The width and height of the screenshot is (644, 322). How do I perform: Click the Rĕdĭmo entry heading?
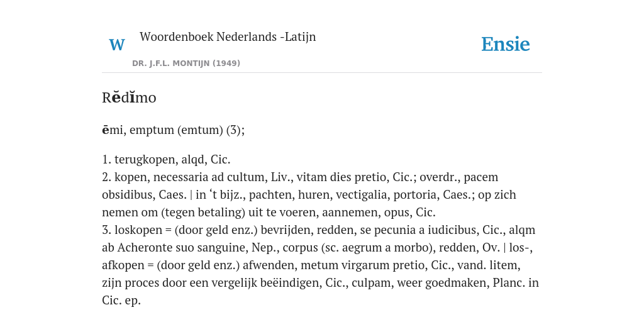(x=129, y=97)
